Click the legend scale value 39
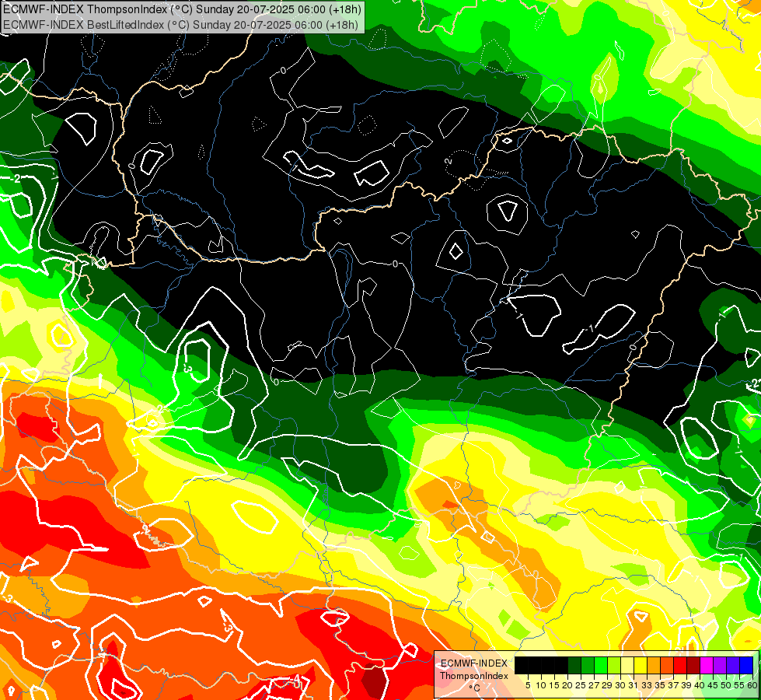The width and height of the screenshot is (761, 700). (x=686, y=685)
